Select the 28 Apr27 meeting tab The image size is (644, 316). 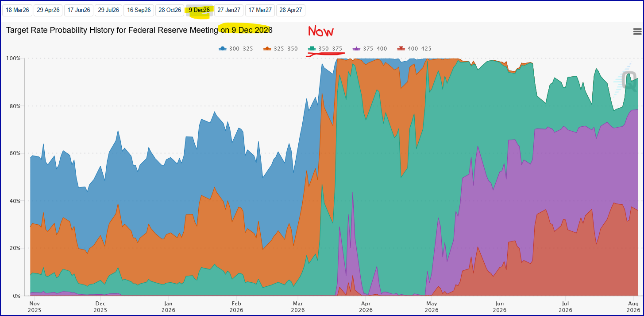pos(290,10)
